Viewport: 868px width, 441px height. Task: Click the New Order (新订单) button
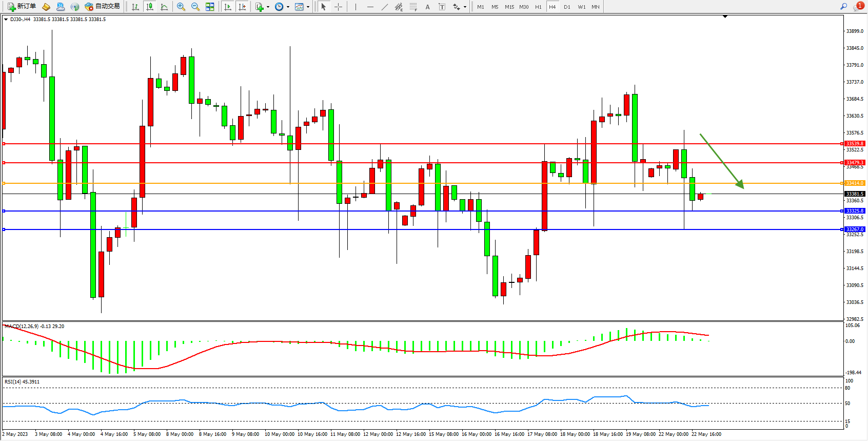22,7
